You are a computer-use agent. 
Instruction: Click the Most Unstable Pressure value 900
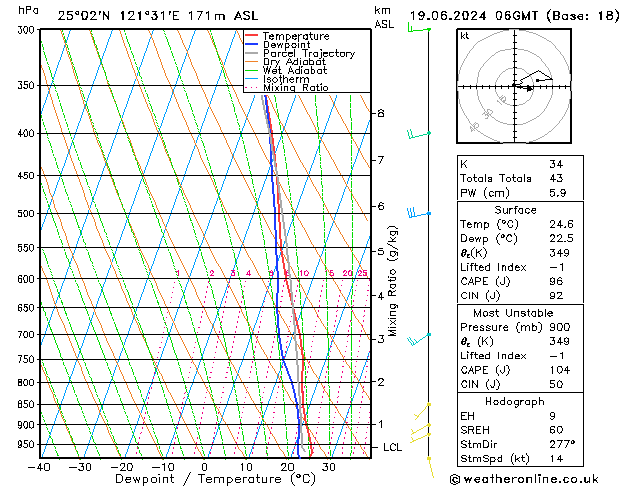560,327
